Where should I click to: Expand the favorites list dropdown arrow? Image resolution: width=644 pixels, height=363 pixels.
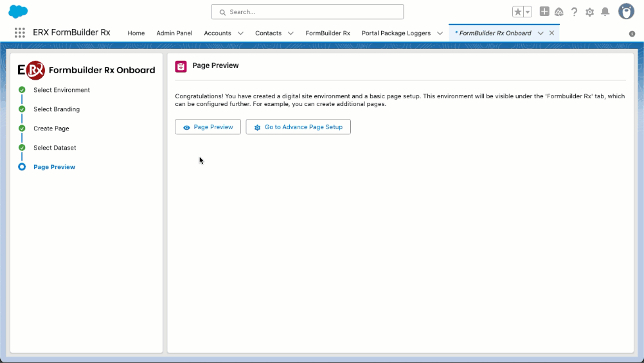pyautogui.click(x=528, y=12)
